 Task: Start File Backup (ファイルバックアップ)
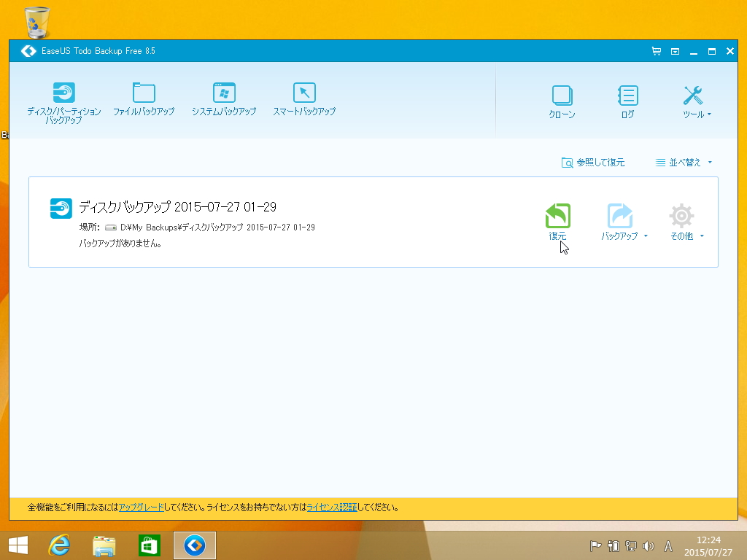tap(144, 99)
